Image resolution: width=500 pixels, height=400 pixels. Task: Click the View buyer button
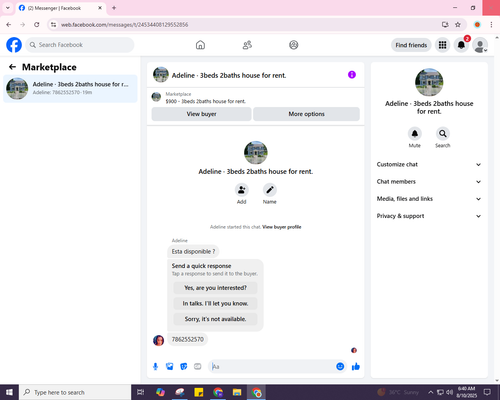click(x=201, y=114)
